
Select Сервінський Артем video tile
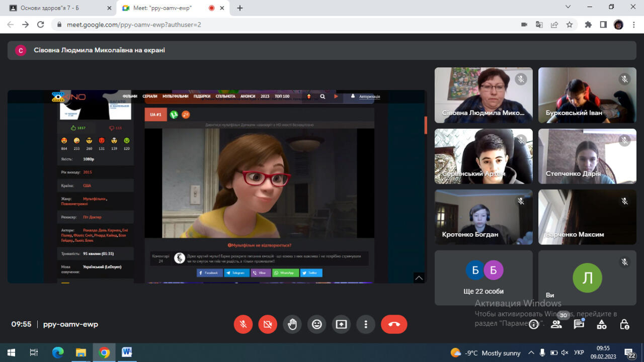tap(484, 156)
